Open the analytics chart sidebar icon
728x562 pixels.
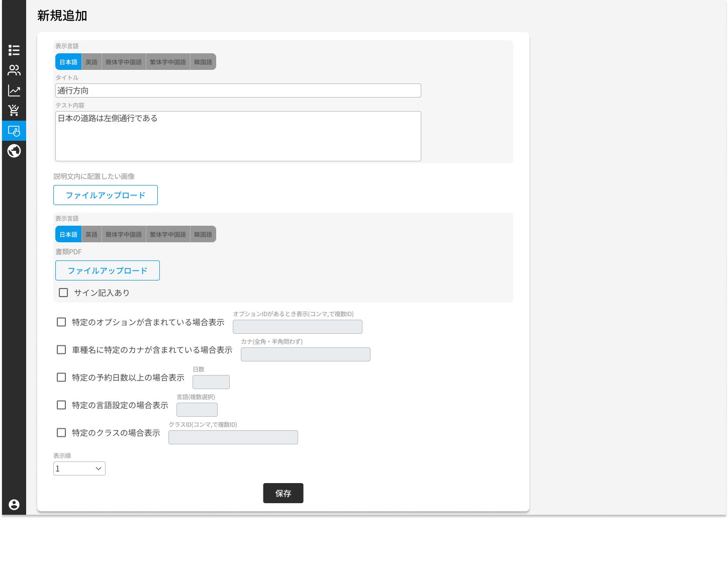pos(14,90)
